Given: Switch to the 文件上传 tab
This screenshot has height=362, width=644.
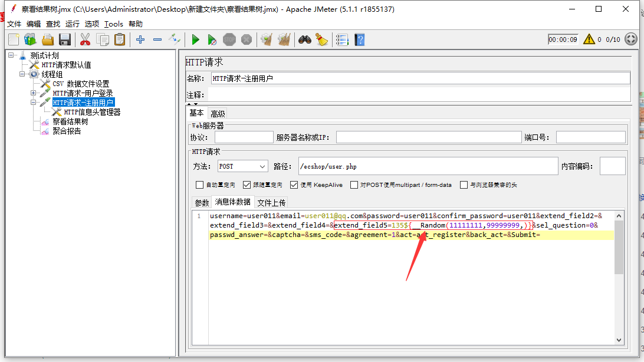Looking at the screenshot, I should (271, 203).
